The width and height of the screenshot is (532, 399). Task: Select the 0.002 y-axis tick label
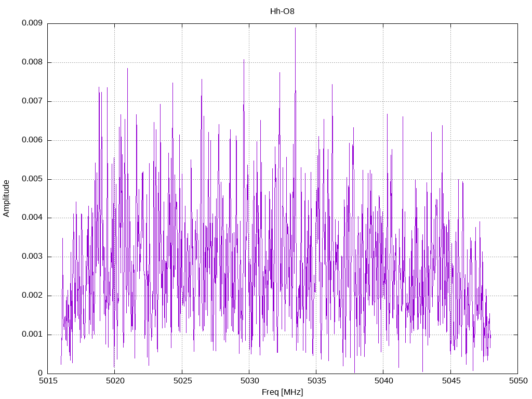tap(32, 296)
